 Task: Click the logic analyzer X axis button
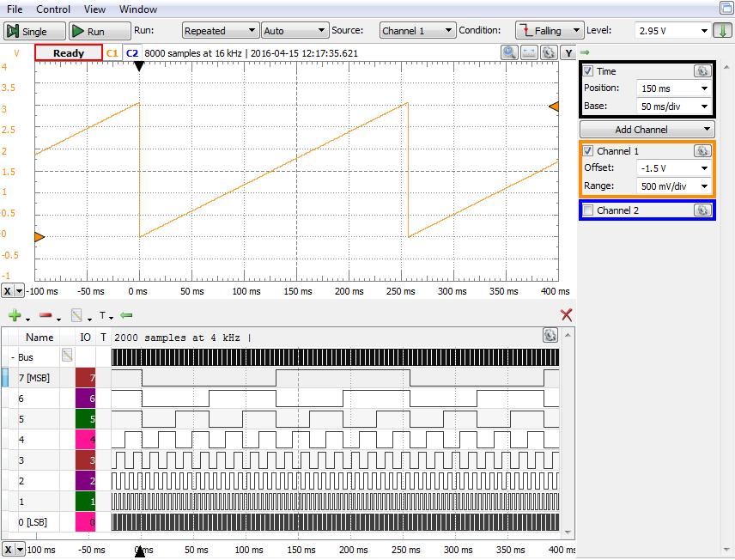coord(8,549)
